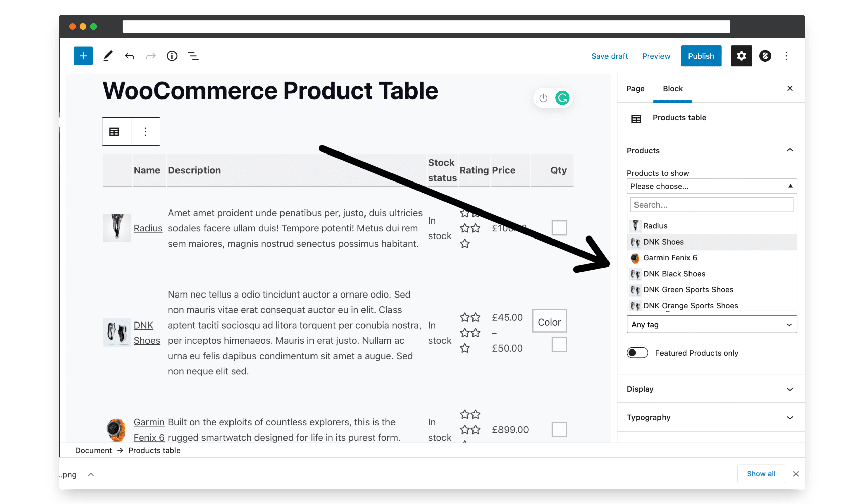
Task: Open the block list view outline
Action: pyautogui.click(x=193, y=56)
